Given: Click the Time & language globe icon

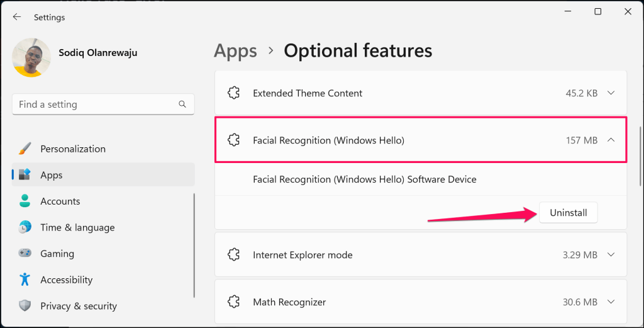Looking at the screenshot, I should click(x=25, y=227).
